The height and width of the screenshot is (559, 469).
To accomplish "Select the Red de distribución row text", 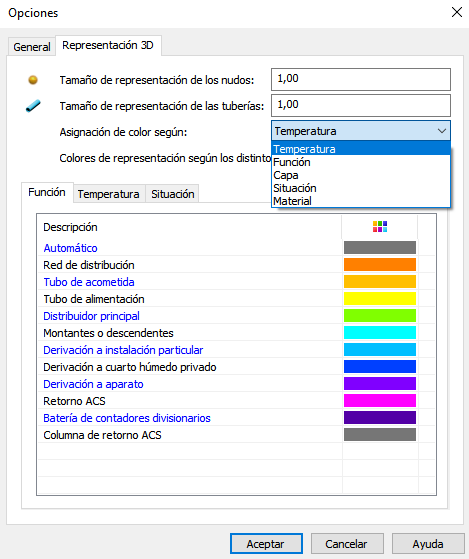I will 89,265.
